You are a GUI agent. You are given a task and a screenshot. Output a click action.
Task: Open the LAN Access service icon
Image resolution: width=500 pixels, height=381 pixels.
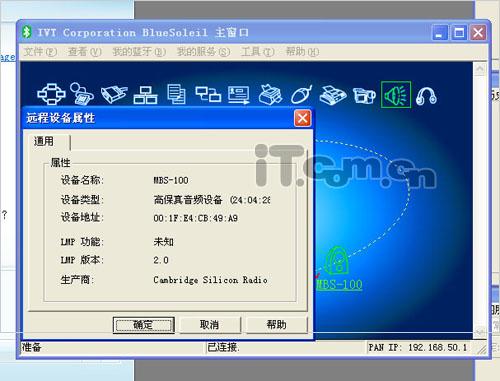pyautogui.click(x=145, y=95)
